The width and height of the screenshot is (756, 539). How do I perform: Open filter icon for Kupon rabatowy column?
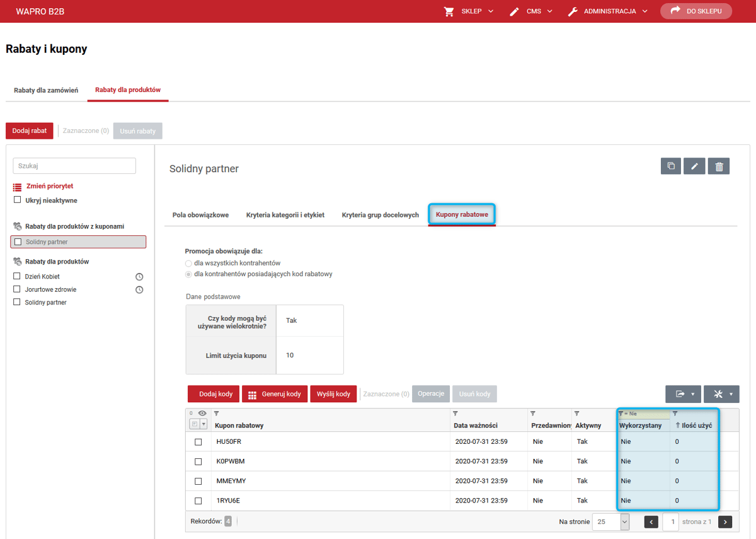point(216,414)
